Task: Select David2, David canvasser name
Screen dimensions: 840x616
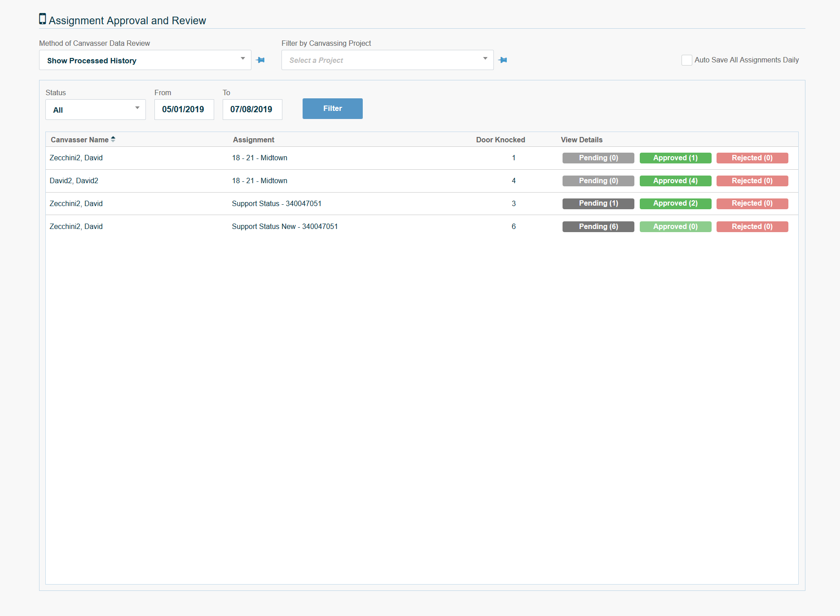Action: click(74, 180)
